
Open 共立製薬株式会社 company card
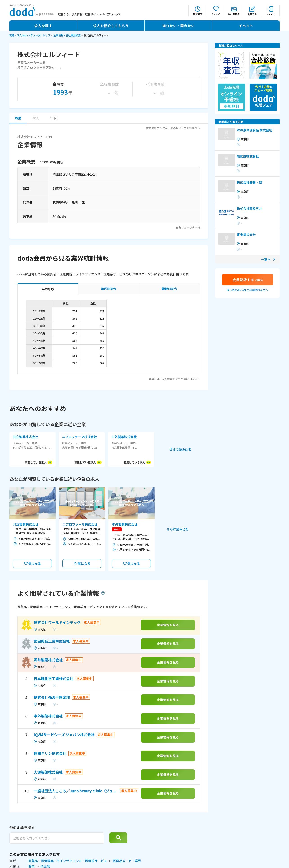(x=32, y=449)
